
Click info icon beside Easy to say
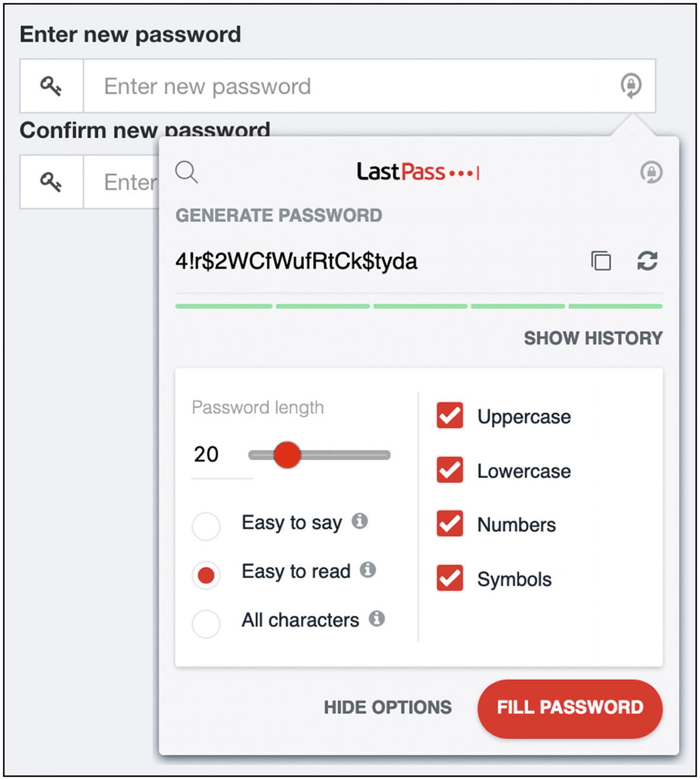(360, 521)
